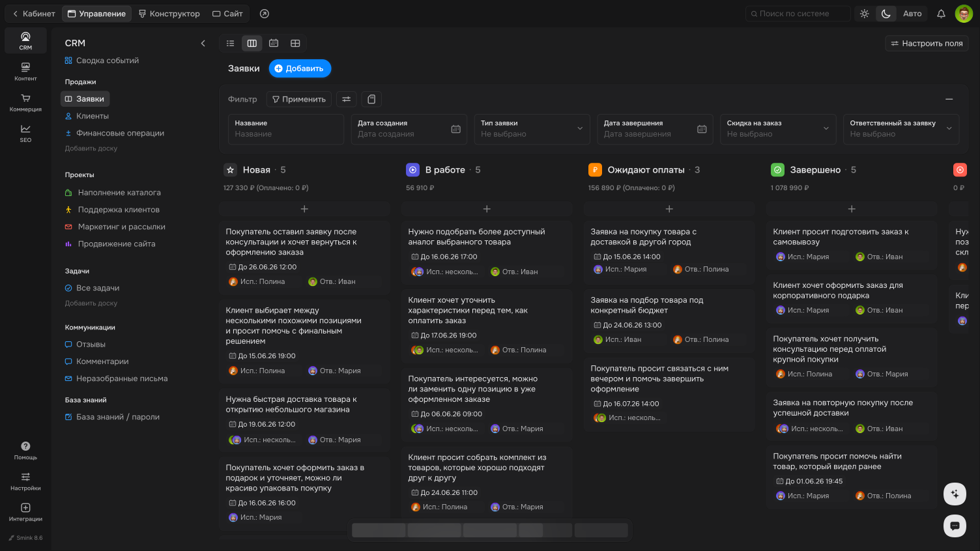
Task: Open the notifications bell icon
Action: point(941,14)
